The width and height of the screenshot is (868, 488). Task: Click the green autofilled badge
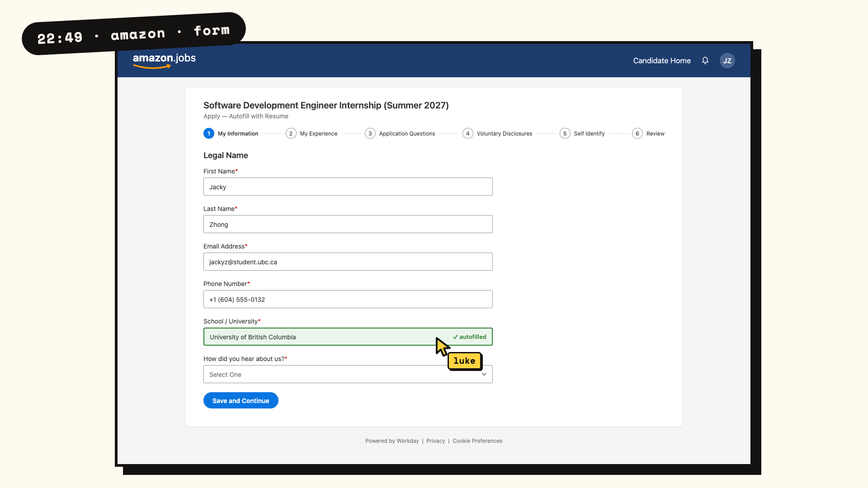(x=470, y=337)
